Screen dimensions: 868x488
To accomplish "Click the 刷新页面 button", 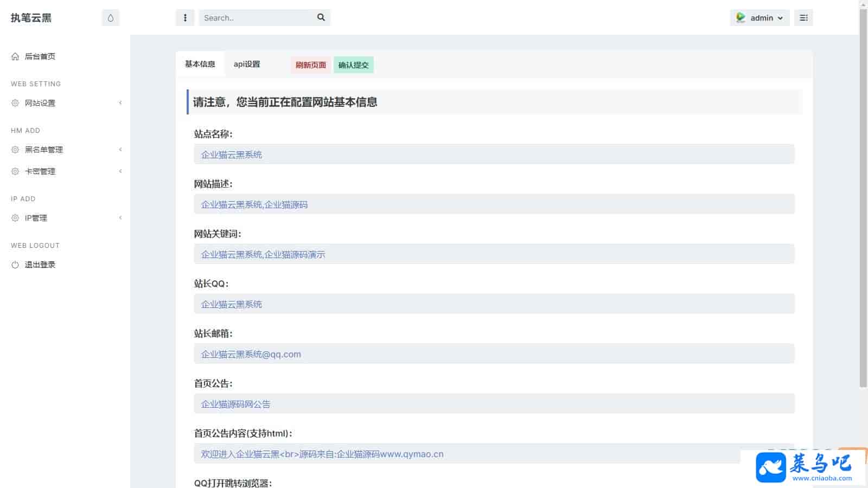I will [311, 65].
